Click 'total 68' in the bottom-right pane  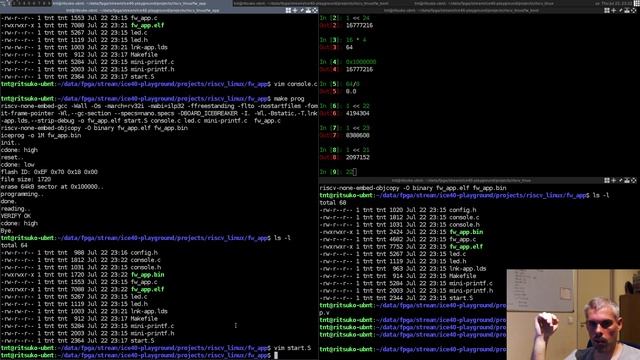coord(333,202)
